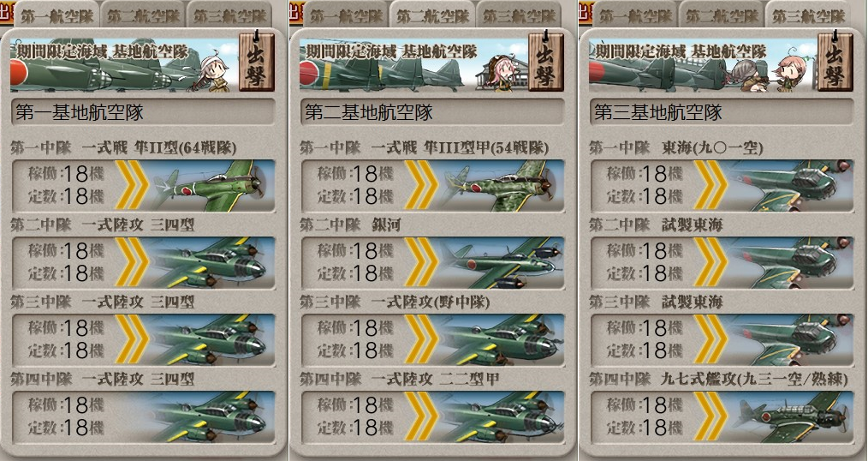
Task: Switch the 出撃 mode sign for 第二基地航空隊
Action: (546, 62)
